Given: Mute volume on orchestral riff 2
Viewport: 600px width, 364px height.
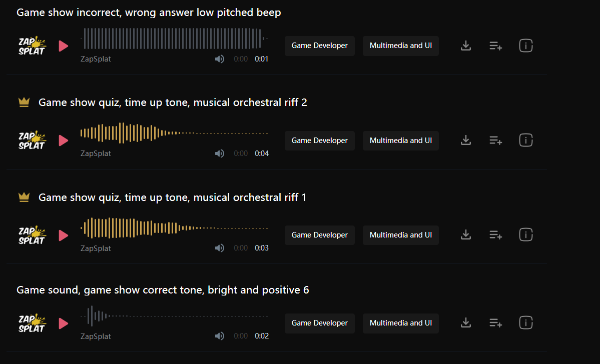Looking at the screenshot, I should pyautogui.click(x=220, y=153).
